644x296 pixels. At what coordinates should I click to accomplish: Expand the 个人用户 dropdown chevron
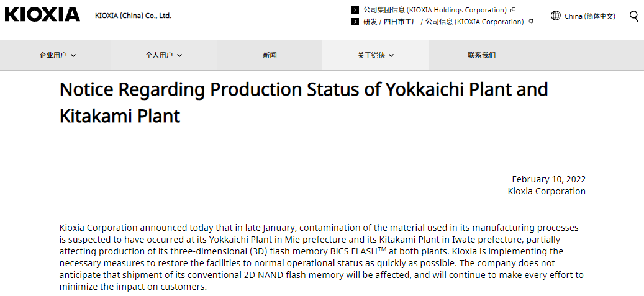point(179,55)
